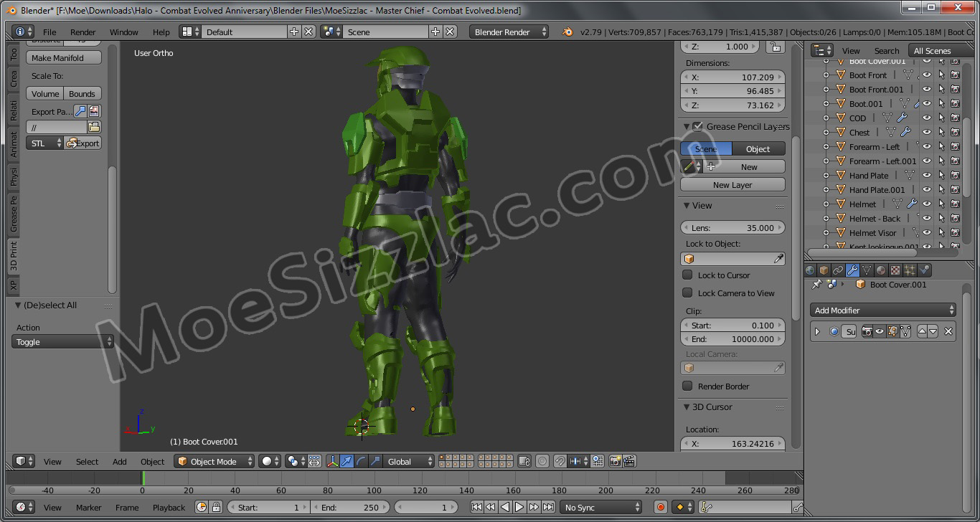This screenshot has height=522, width=980.
Task: Select the translate manipulator arrow icon
Action: pos(347,461)
